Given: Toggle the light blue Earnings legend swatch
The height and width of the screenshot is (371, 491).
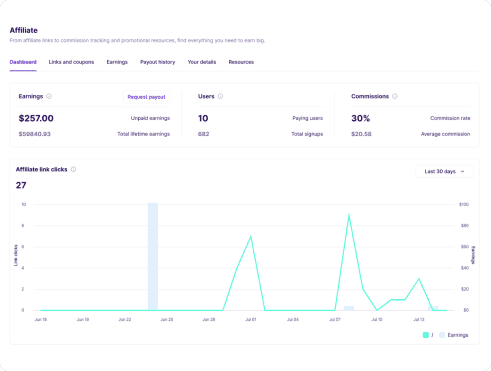Looking at the screenshot, I should tap(442, 335).
